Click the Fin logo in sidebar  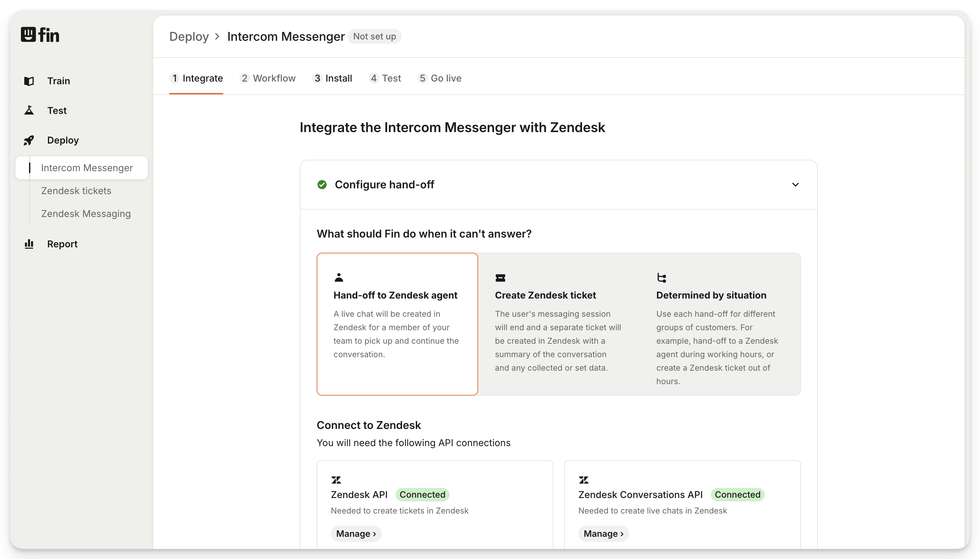[x=40, y=35]
